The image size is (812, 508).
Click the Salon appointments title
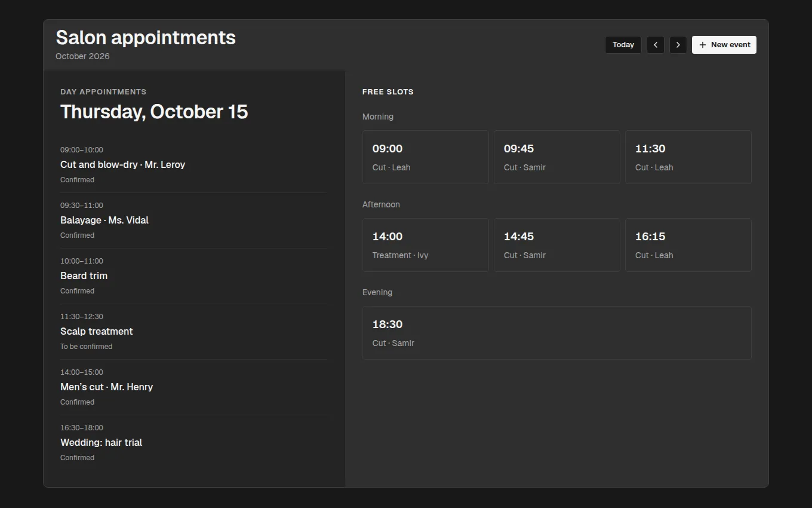click(146, 37)
